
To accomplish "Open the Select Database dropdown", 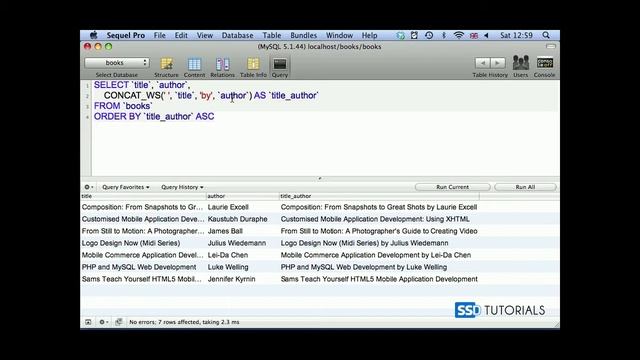I will (x=117, y=63).
